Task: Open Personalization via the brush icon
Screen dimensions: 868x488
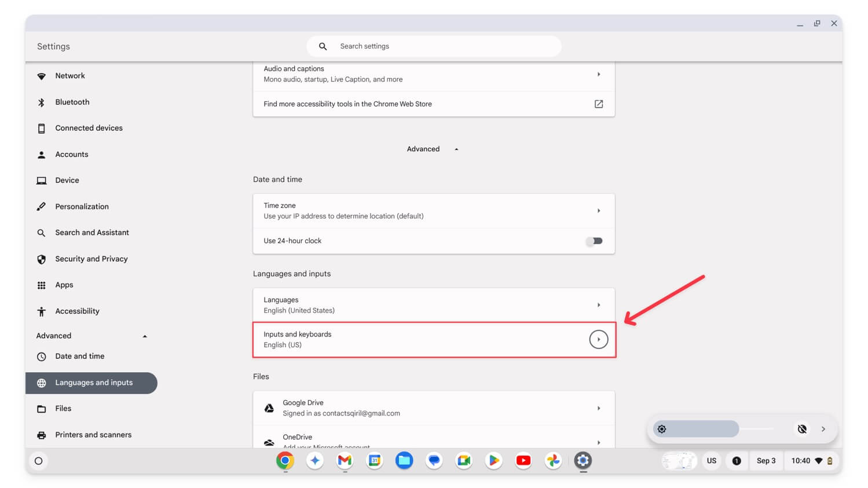Action: 41,206
